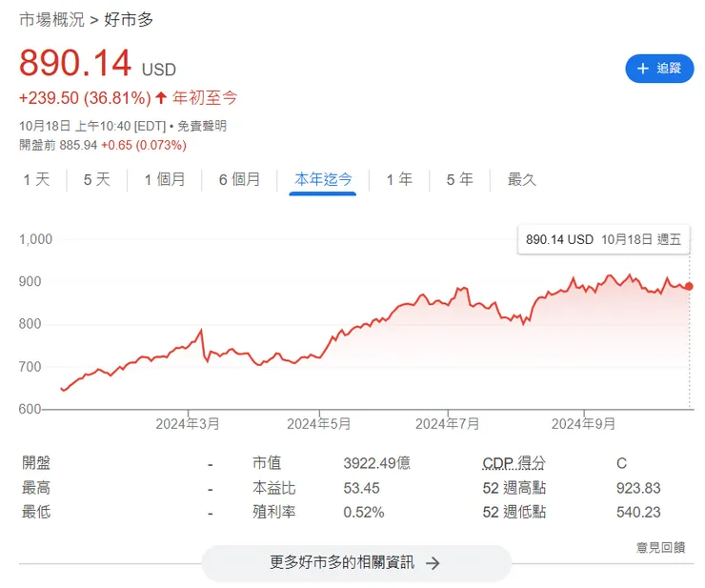Click the 2024年3月 axis label
This screenshot has width=705, height=588.
pos(188,424)
